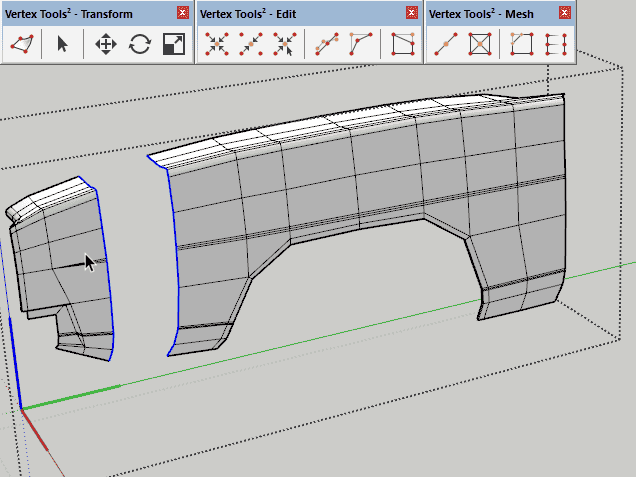Choose the Rotate vertices tool

[x=140, y=44]
